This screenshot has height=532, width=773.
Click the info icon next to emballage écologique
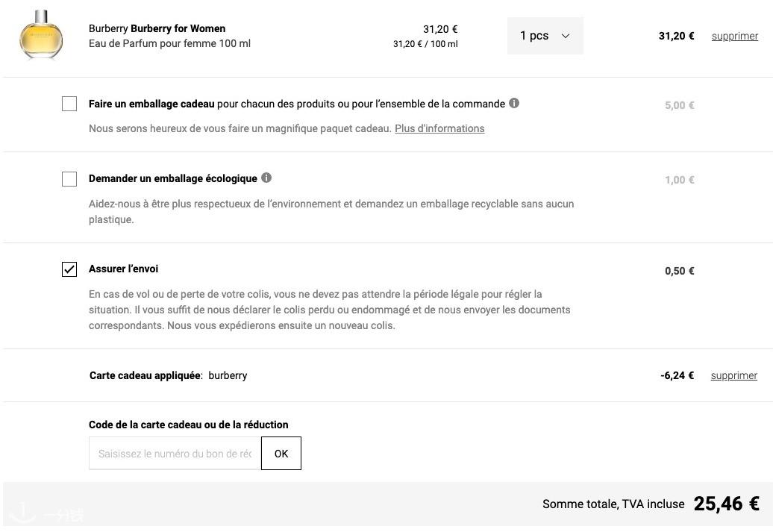point(266,178)
